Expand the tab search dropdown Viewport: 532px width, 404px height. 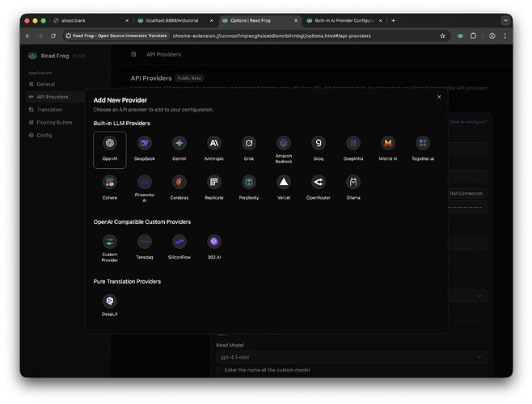click(505, 20)
